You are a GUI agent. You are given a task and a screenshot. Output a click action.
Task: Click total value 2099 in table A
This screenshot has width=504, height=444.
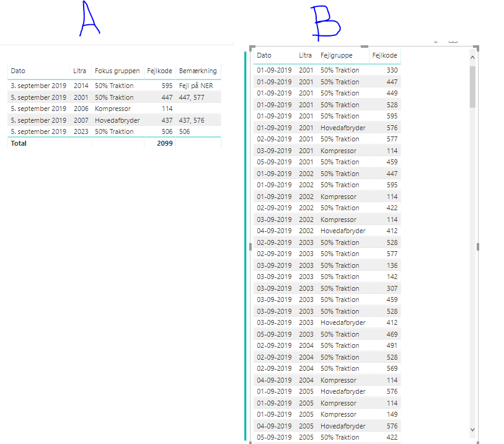pos(164,143)
